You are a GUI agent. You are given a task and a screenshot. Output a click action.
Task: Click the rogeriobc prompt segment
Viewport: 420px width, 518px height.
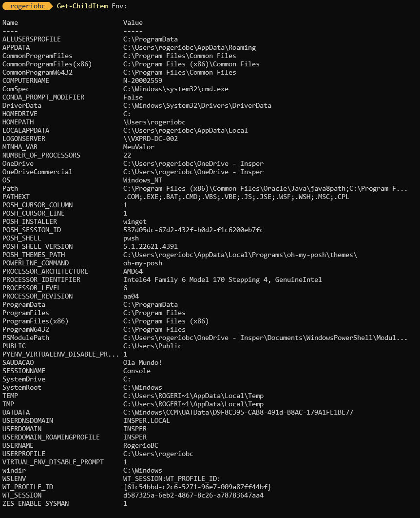click(28, 6)
